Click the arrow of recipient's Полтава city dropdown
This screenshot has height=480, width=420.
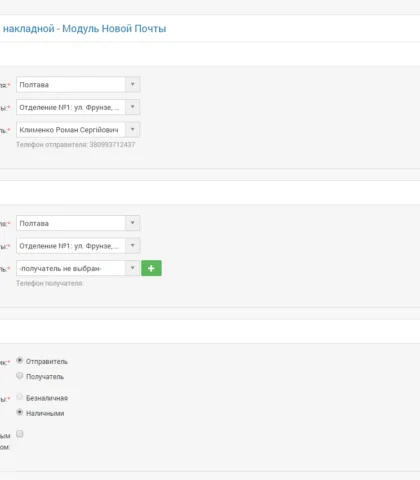point(133,223)
